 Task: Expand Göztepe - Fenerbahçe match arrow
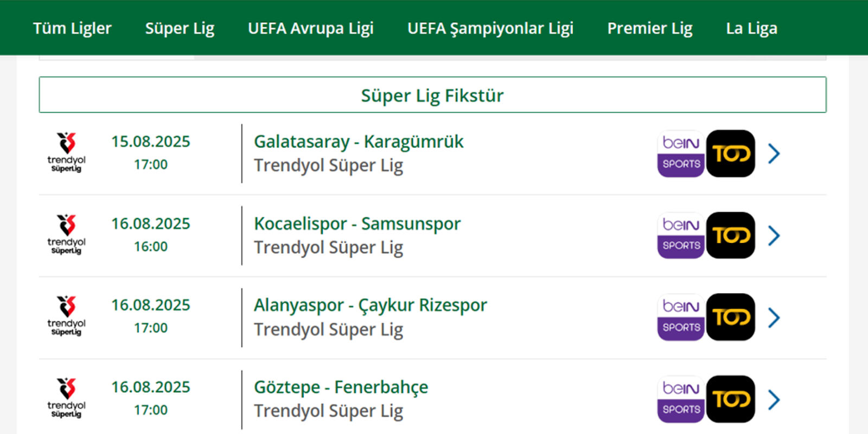pyautogui.click(x=774, y=400)
